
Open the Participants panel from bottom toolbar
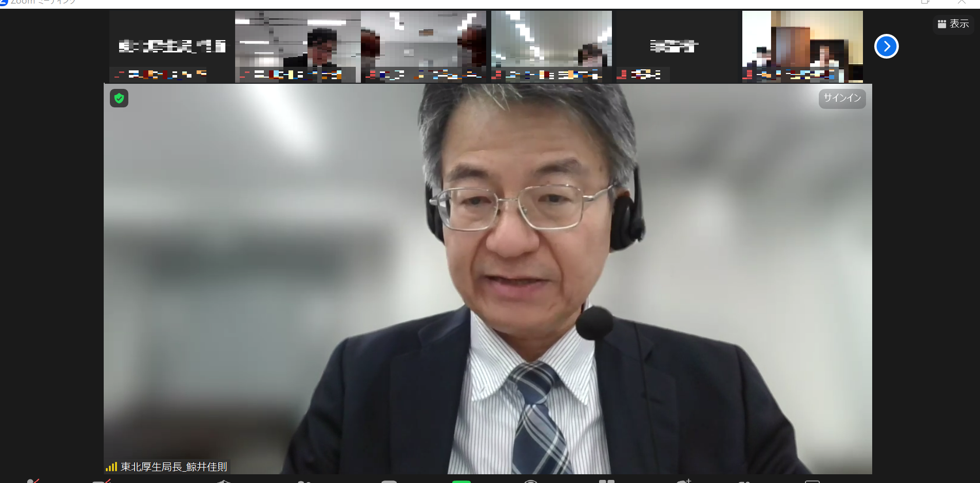(x=304, y=481)
